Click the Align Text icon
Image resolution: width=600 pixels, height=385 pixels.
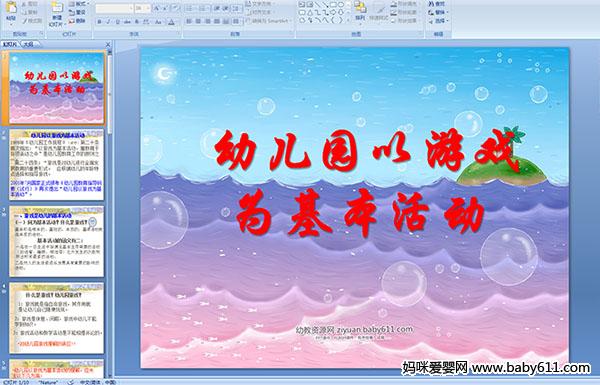(248, 13)
